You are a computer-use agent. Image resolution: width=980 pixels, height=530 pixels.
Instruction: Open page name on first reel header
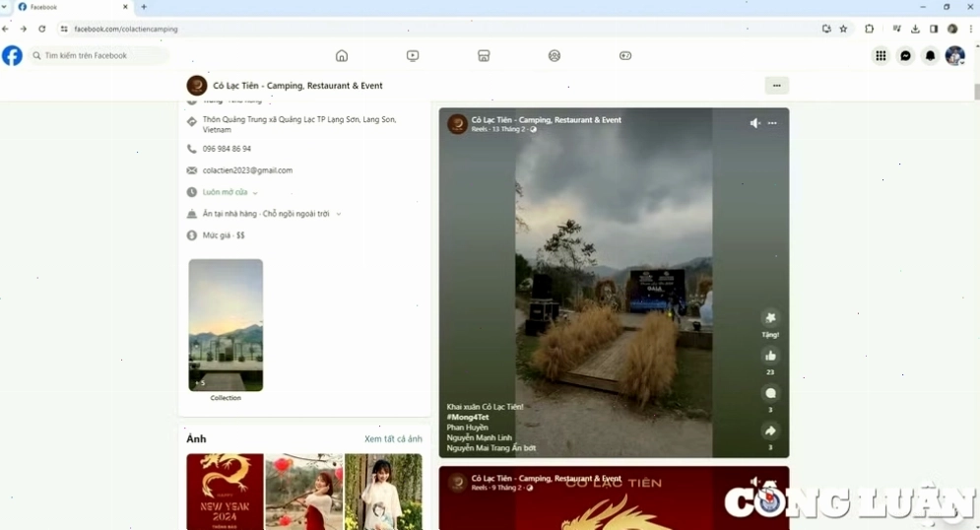pos(547,120)
